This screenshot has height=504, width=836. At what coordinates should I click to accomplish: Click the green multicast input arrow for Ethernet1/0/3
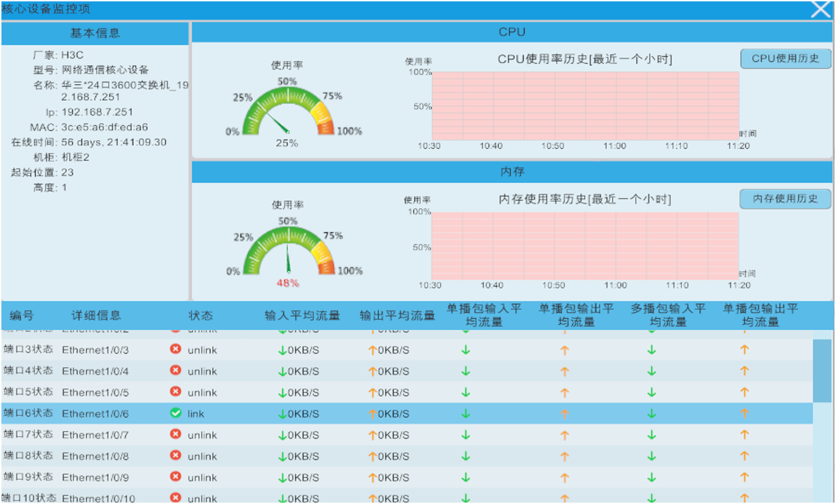[x=652, y=350]
